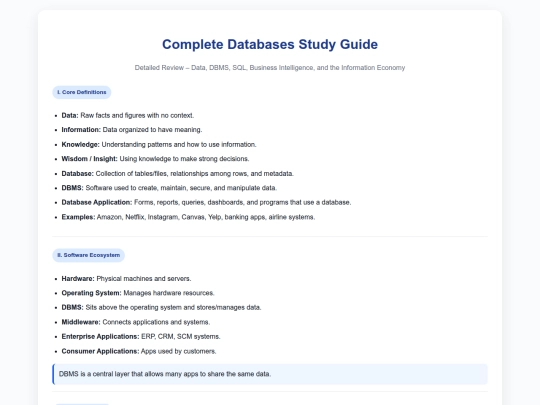Click the 'Hardware:' physical machines line
This screenshot has height=405, width=540.
click(x=126, y=279)
